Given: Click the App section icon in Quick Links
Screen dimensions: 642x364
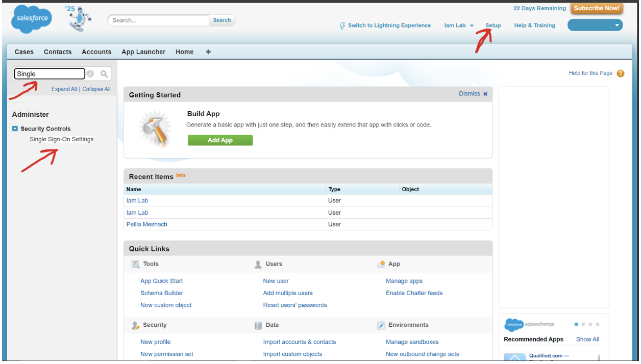Looking at the screenshot, I should [x=381, y=264].
